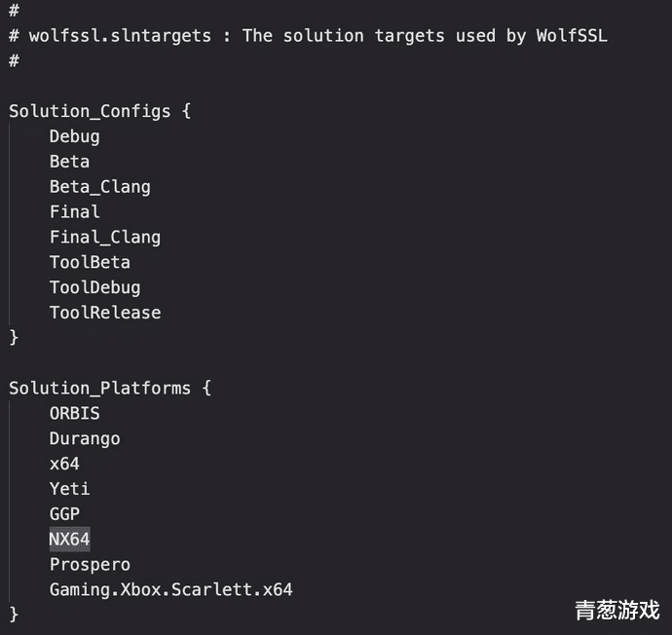Screen dimensions: 672x635
Task: Click the Solution_Configs block header
Action: [x=100, y=111]
